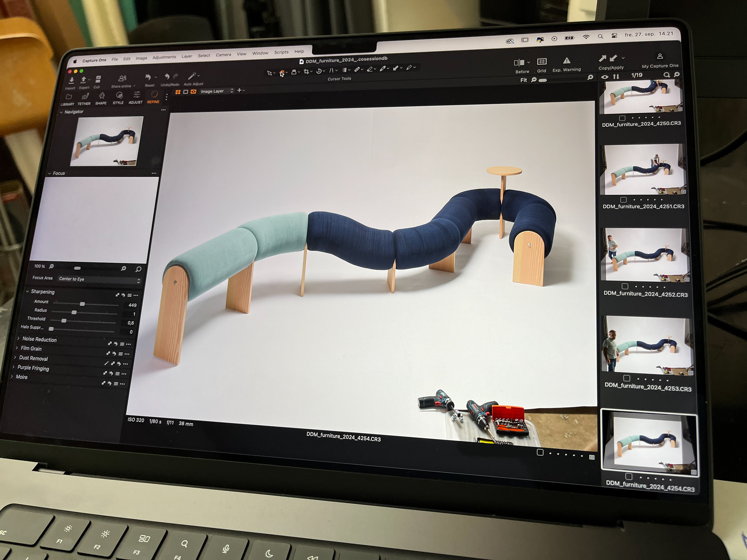Click the Apply adjustments down-arrow icon
The image size is (747, 560).
click(x=614, y=58)
